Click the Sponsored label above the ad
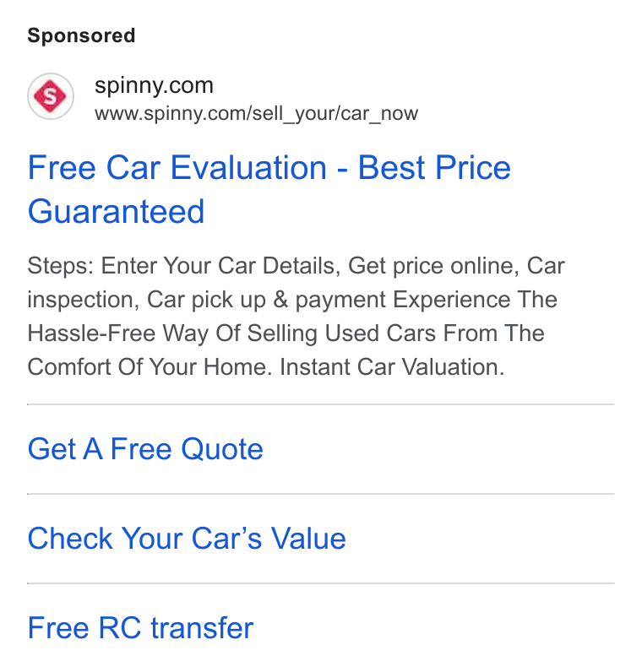 pyautogui.click(x=81, y=35)
